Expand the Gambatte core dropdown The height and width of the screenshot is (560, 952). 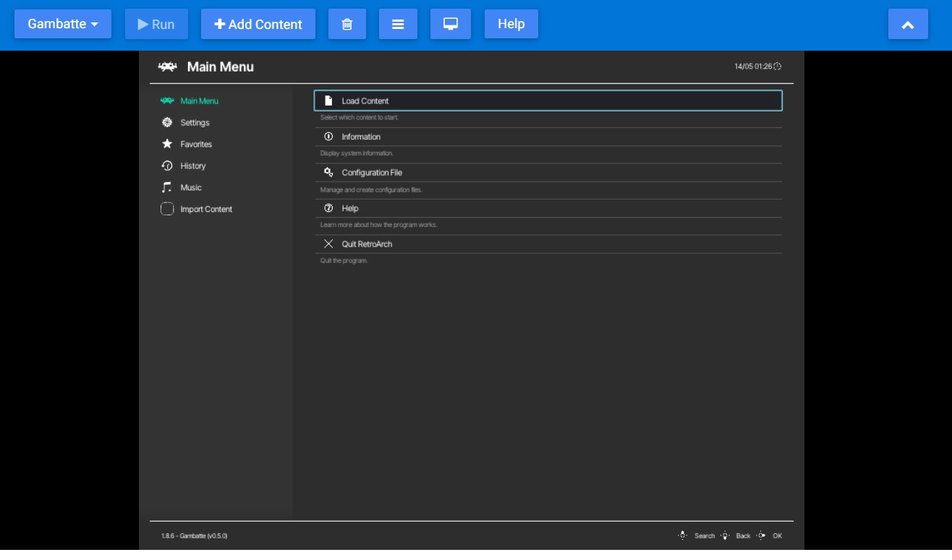tap(63, 24)
